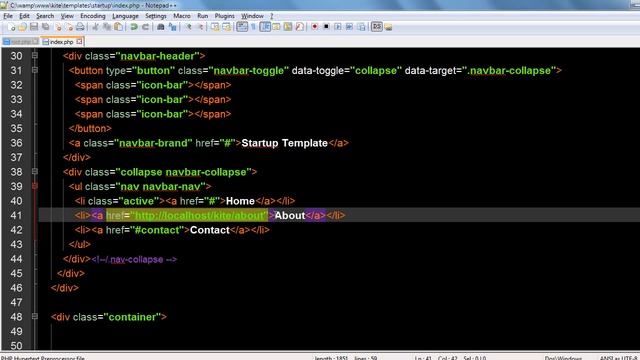
Task: Click the Print toolbar icon
Action: point(80,27)
